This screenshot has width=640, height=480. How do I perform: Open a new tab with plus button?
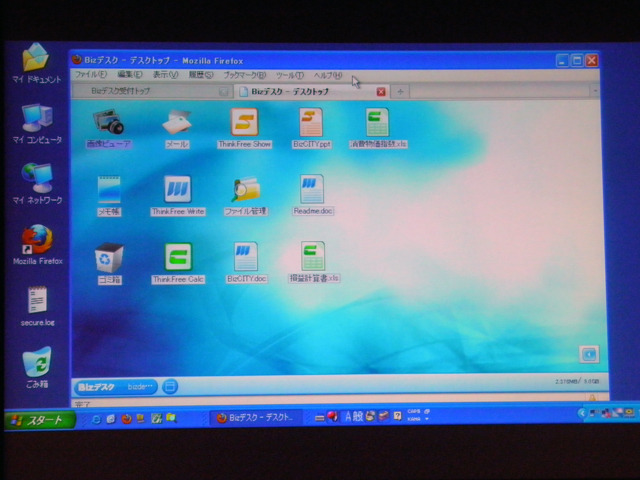tap(400, 92)
